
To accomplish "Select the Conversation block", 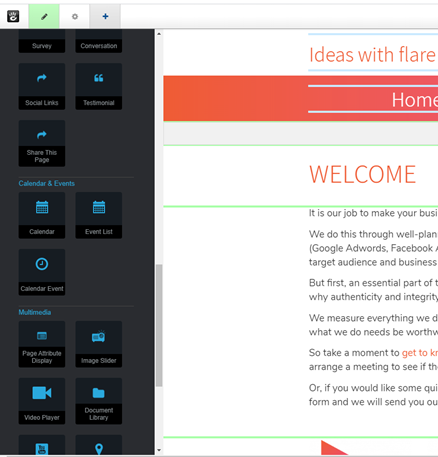I will click(99, 41).
